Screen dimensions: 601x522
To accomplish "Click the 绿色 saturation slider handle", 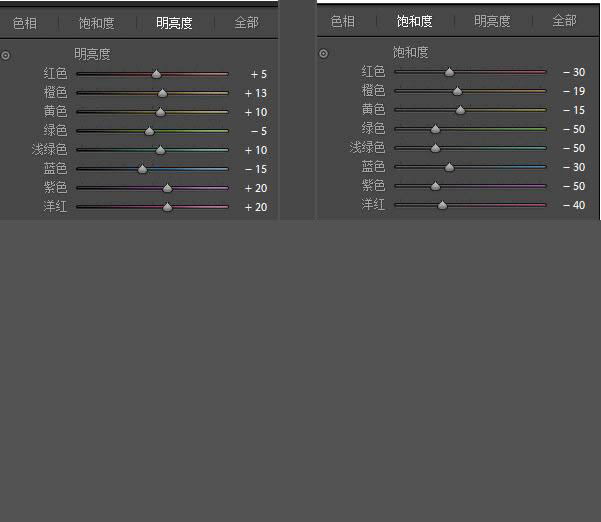I will coord(435,129).
